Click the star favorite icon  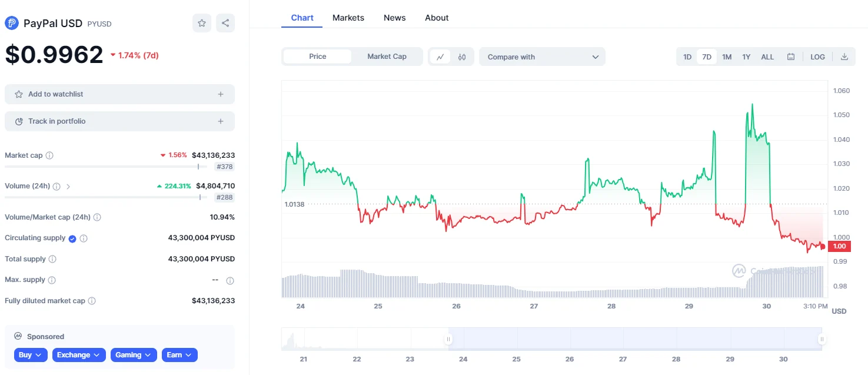coord(202,23)
